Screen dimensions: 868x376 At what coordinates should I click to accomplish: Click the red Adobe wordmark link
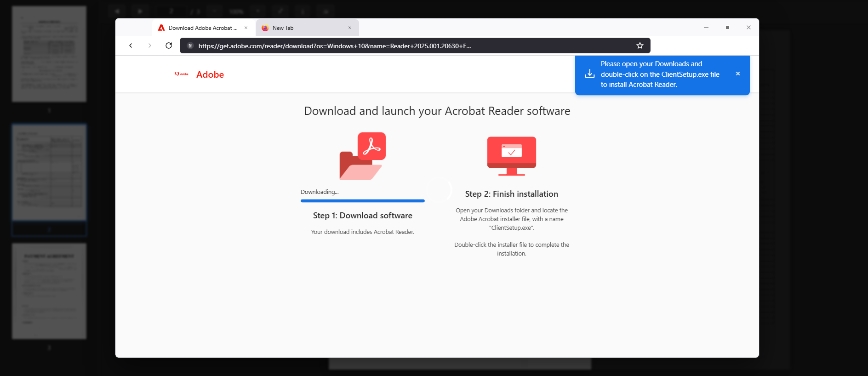(210, 74)
